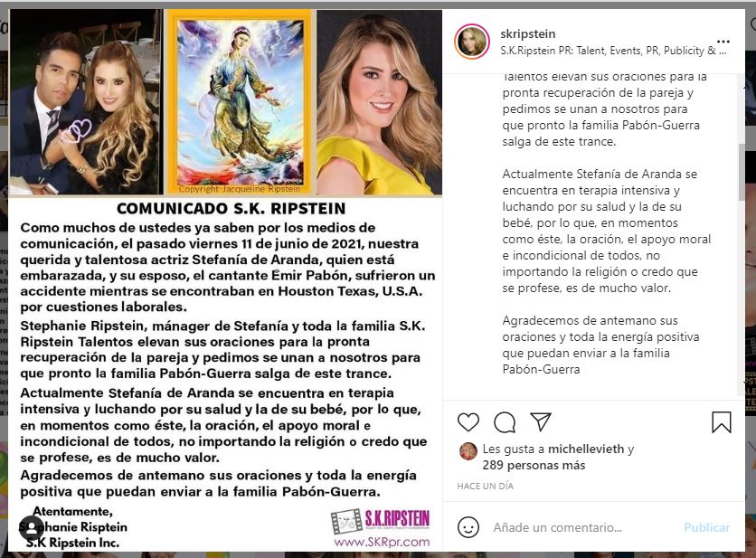Open comments via speech bubble icon
Viewport: 756px width, 558px height.
tap(505, 422)
